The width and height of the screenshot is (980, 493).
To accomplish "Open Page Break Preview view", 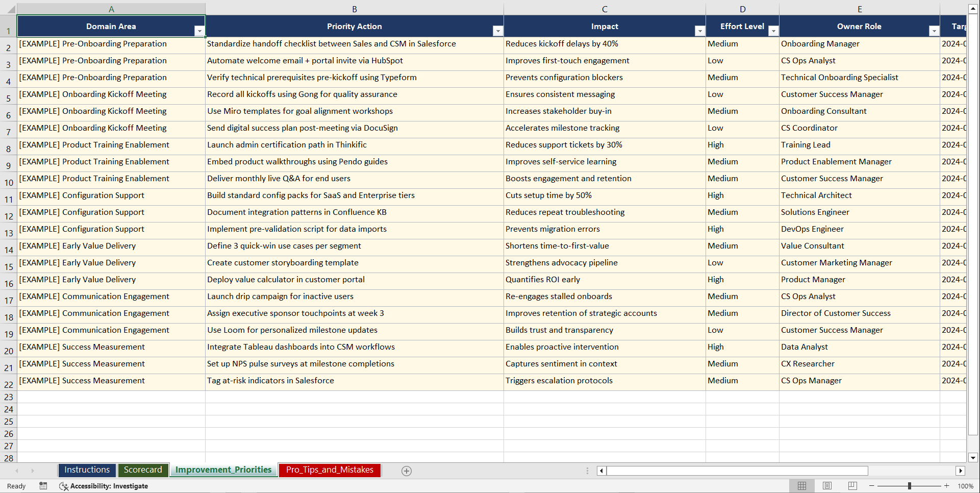I will tap(852, 486).
